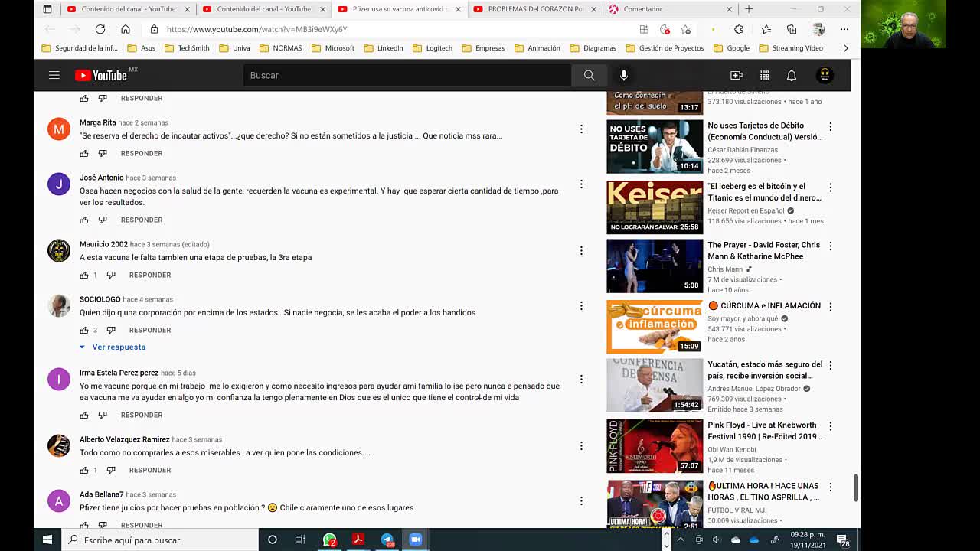Open the 'Seguridad de la inf...' bookmark folder

[80, 48]
